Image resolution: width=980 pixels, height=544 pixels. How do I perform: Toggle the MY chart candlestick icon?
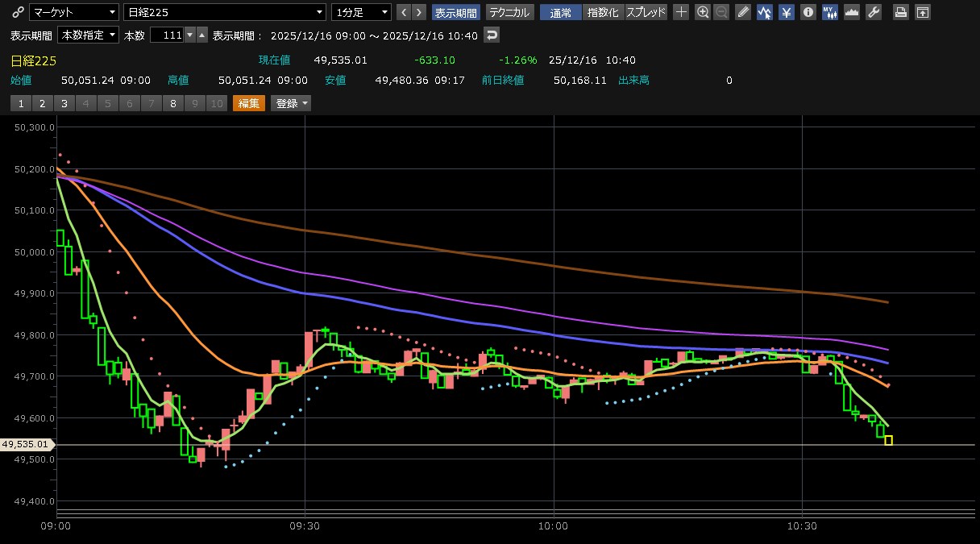pos(830,12)
